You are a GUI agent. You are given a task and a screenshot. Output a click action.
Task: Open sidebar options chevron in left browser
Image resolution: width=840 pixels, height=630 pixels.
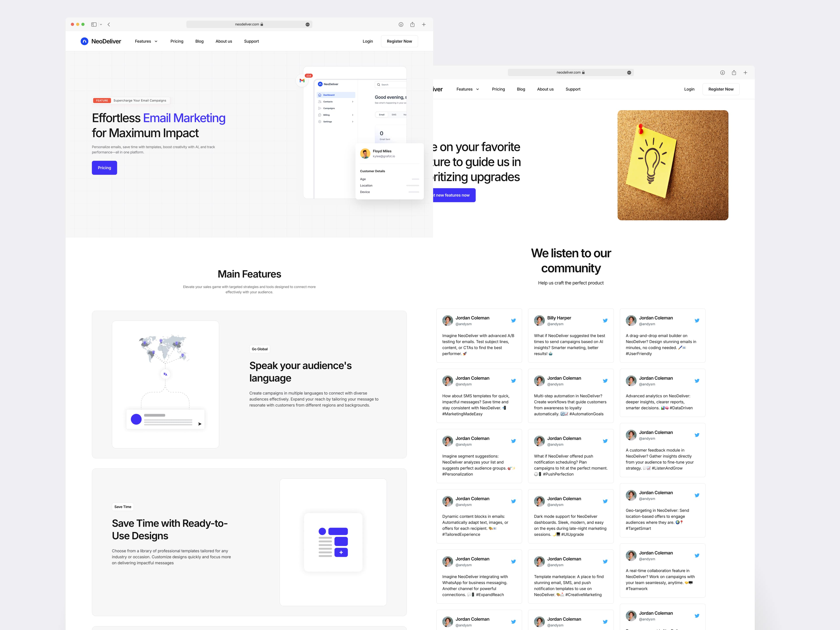click(101, 24)
